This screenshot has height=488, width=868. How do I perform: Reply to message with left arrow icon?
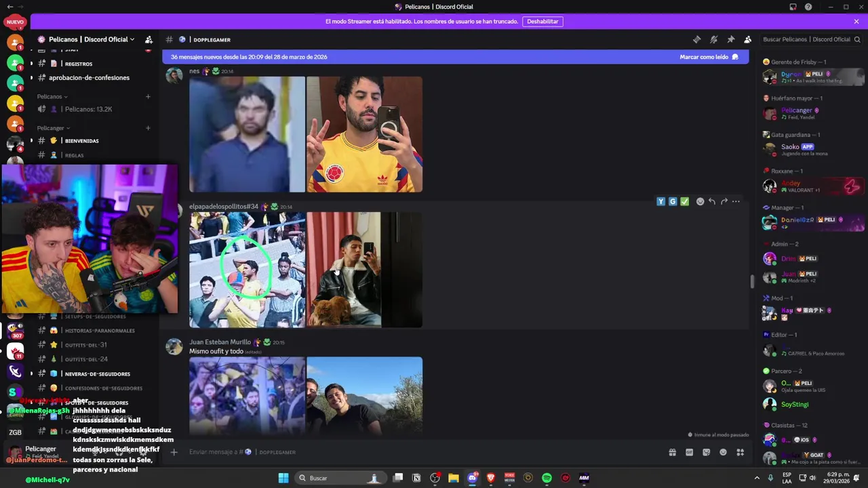(712, 201)
